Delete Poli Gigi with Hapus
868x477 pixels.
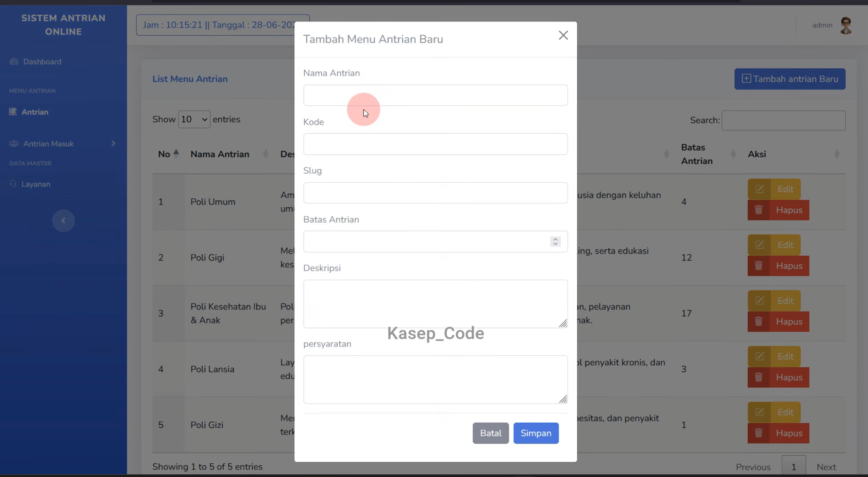tap(778, 266)
